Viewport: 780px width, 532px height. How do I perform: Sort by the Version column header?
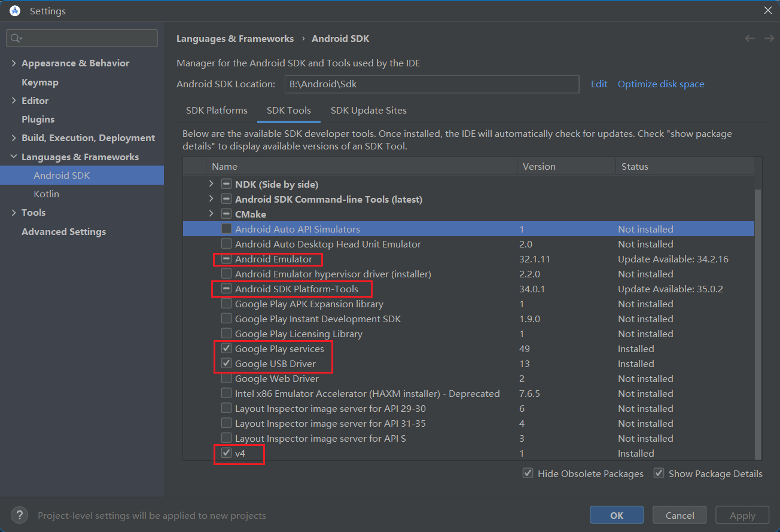[566, 166]
